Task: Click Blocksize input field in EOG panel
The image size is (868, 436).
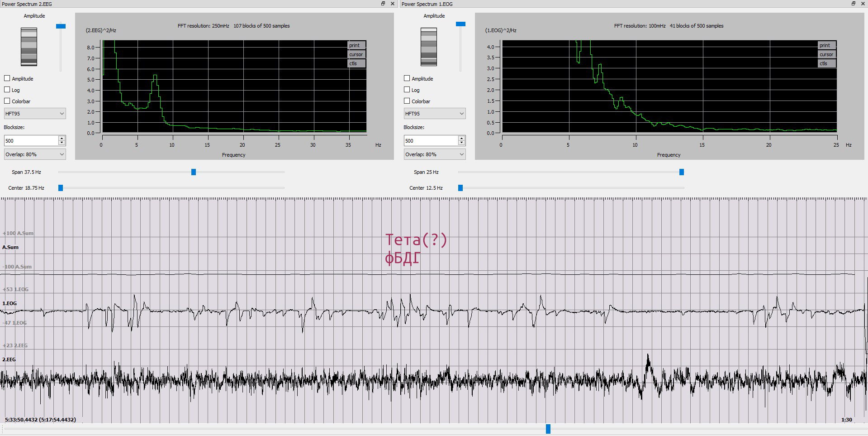Action: coord(431,141)
